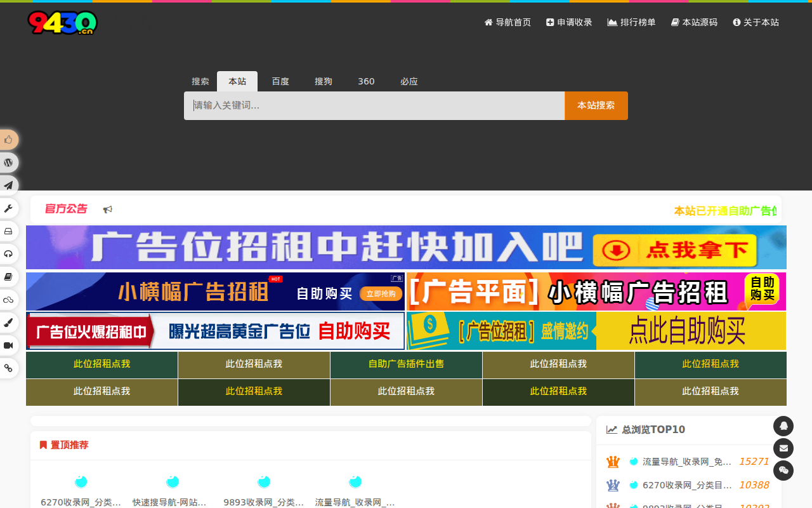Screen dimensions: 812x508
Task: Click the headphones icon in sidebar
Action: (x=8, y=254)
